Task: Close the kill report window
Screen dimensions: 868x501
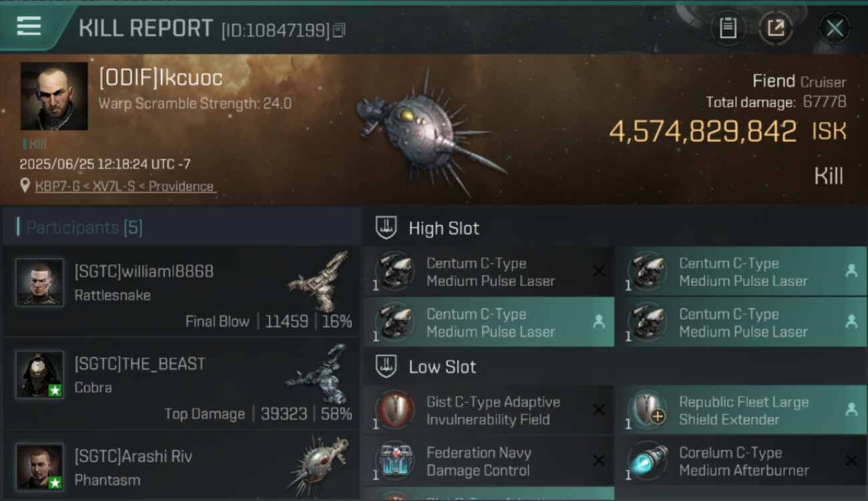Action: tap(834, 28)
